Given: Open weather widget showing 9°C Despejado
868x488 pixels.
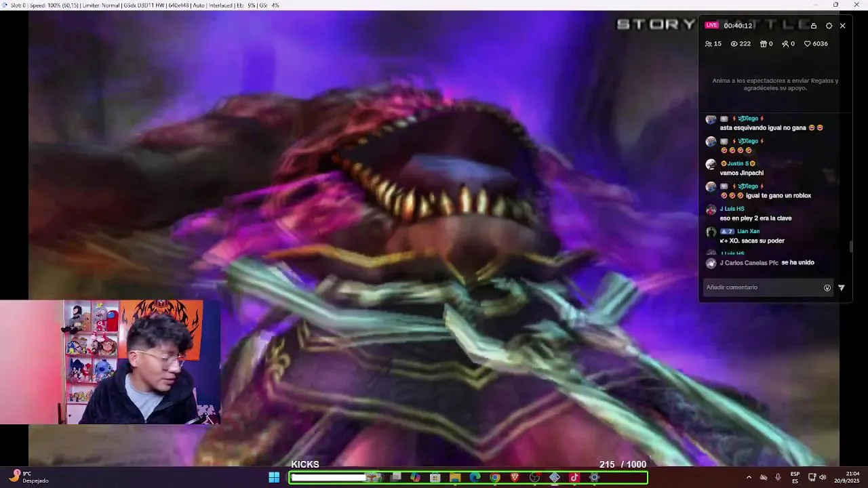Looking at the screenshot, I should pyautogui.click(x=28, y=477).
